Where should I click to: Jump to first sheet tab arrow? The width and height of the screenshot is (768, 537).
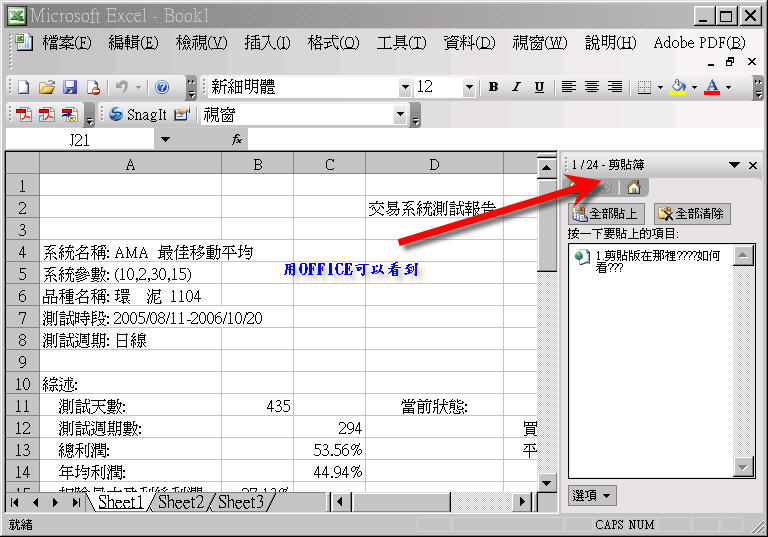point(14,502)
